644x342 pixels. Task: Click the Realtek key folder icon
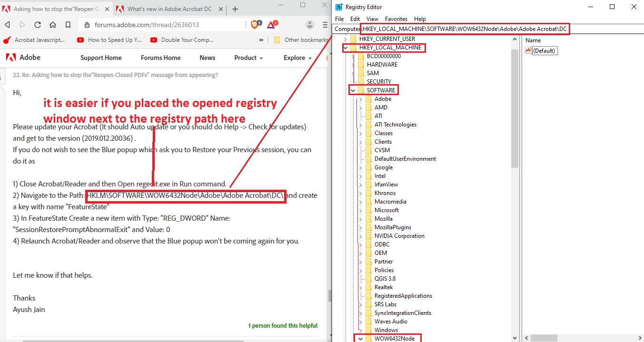tap(368, 287)
